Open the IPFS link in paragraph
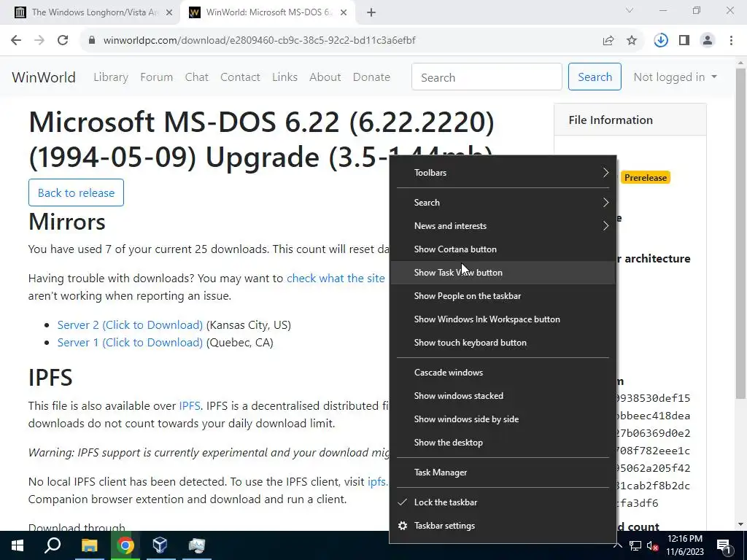Image resolution: width=747 pixels, height=560 pixels. [x=189, y=405]
